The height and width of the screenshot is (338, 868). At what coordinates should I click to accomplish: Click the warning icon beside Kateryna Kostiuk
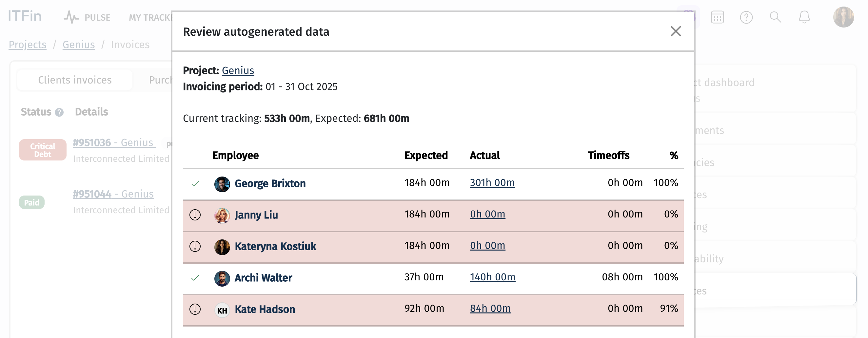pos(195,246)
